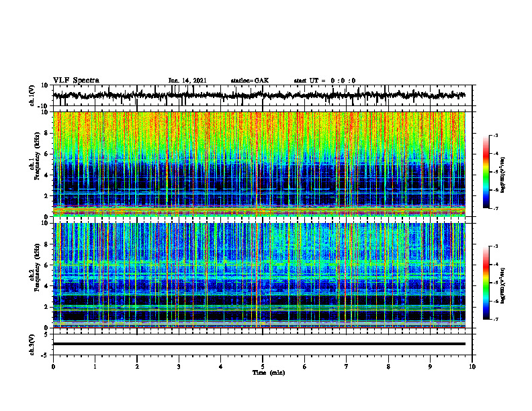Click the "Time (min)" x-axis label
The width and height of the screenshot is (532, 411).
269,373
